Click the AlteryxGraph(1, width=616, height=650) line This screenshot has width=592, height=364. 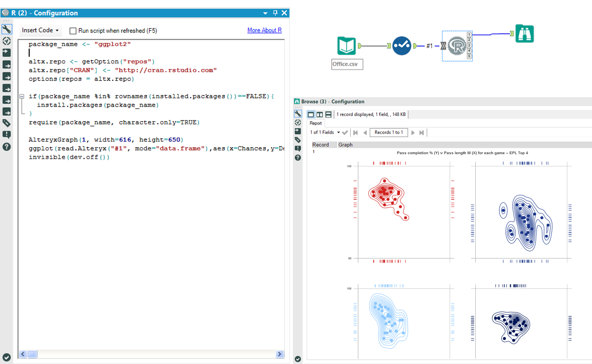coord(106,140)
